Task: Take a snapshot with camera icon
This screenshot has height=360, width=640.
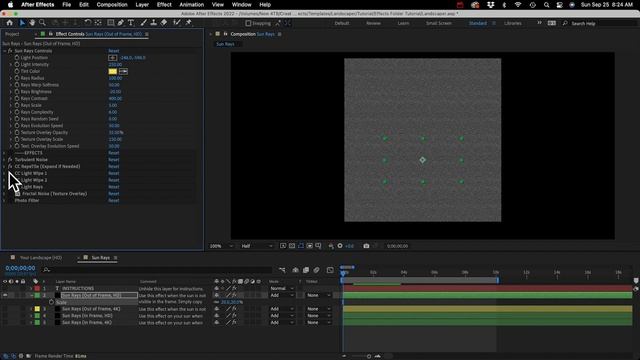Action: click(x=366, y=246)
